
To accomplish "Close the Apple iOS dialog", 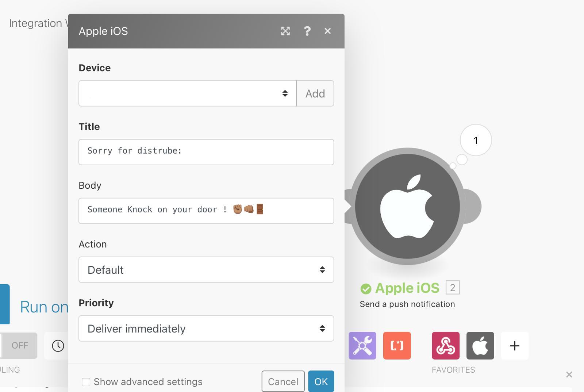I will coord(328,31).
